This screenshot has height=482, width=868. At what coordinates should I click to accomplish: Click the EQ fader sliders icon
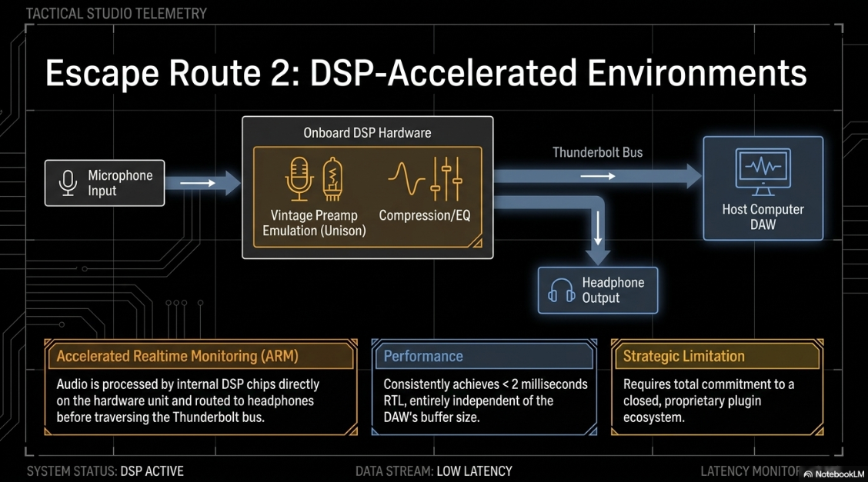pyautogui.click(x=446, y=178)
